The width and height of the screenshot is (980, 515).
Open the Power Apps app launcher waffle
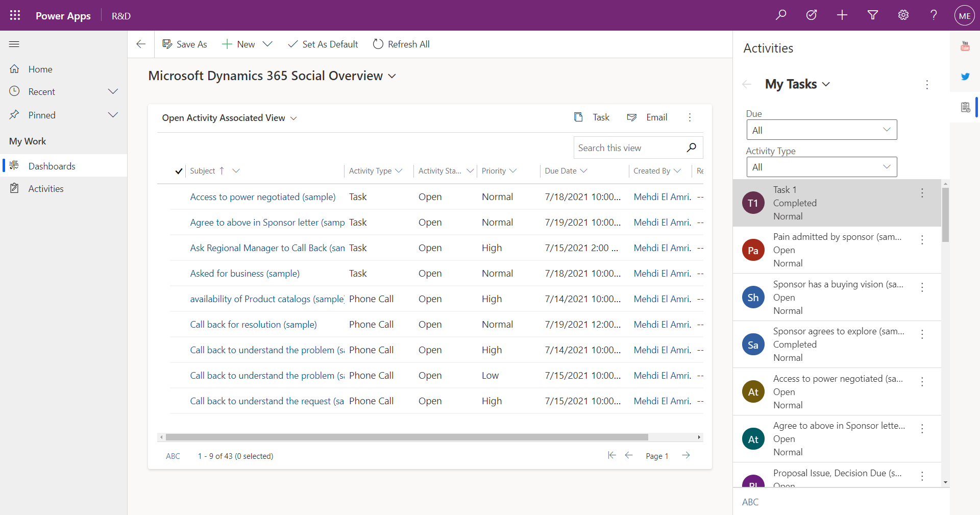15,15
